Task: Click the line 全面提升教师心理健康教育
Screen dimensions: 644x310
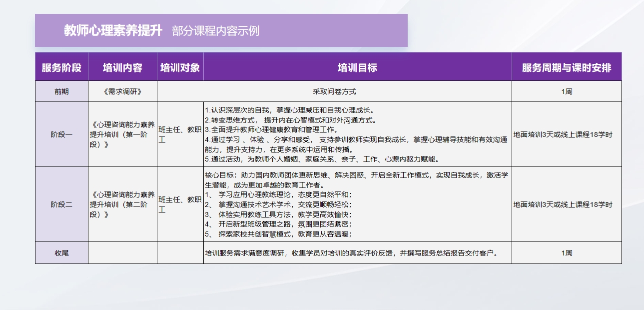Action: pyautogui.click(x=274, y=129)
